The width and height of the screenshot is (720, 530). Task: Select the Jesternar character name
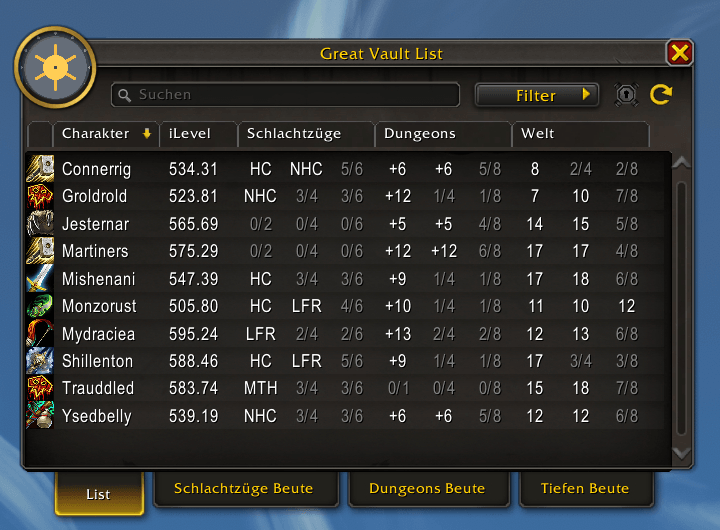coord(96,224)
